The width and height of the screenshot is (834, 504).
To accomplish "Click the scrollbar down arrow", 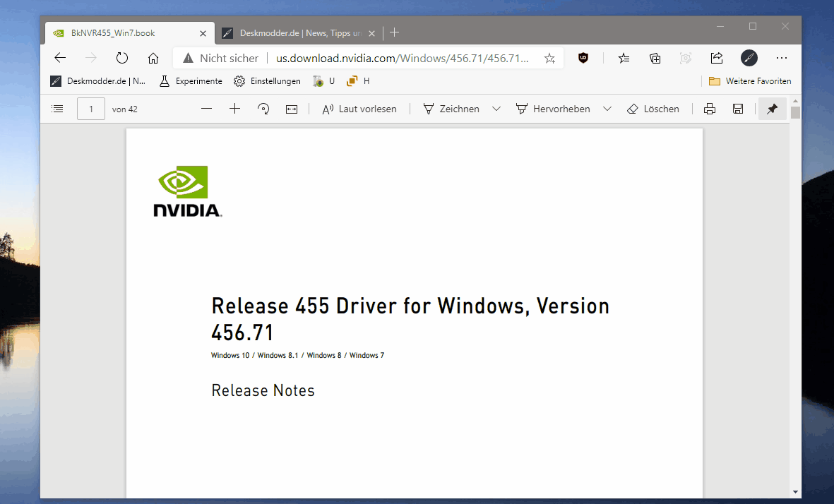I will coord(796,492).
